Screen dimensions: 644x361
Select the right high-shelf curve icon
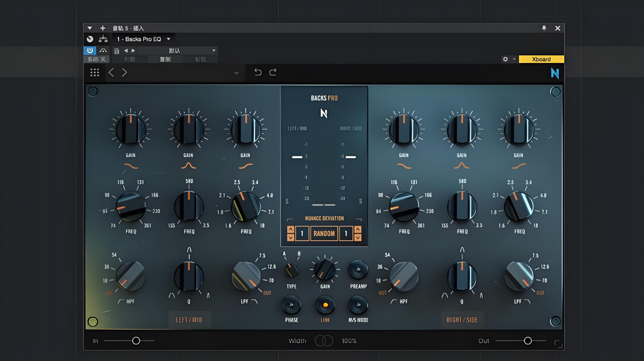pyautogui.click(x=519, y=166)
